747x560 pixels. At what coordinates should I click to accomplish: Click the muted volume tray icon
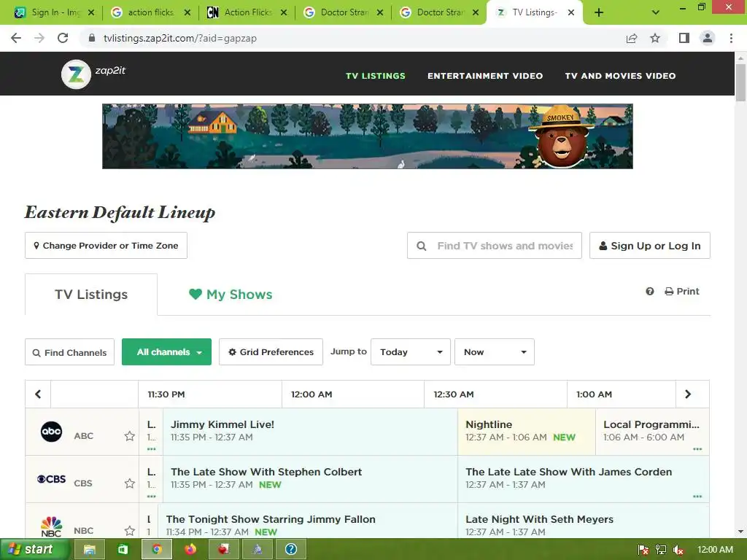coord(678,550)
